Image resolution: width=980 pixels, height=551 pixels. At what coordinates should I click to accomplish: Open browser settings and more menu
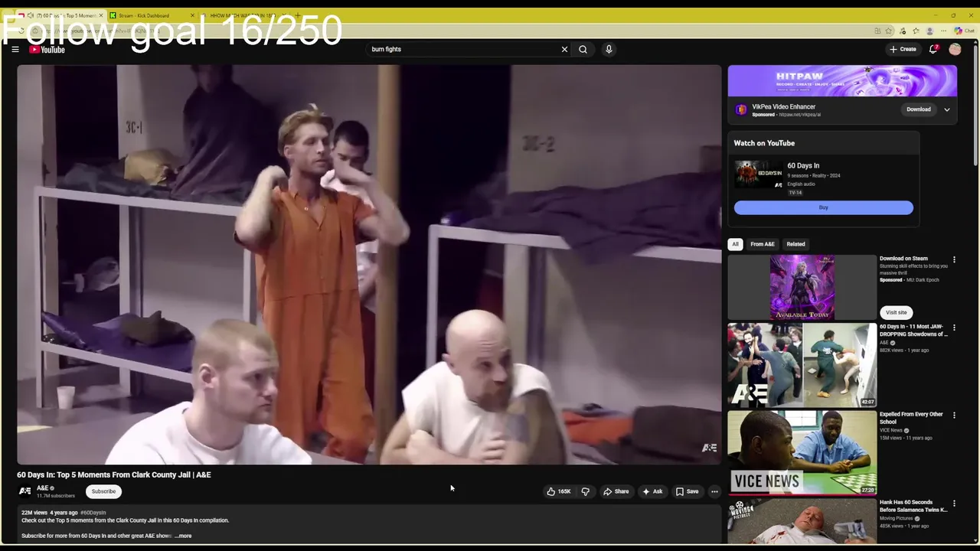click(x=944, y=31)
